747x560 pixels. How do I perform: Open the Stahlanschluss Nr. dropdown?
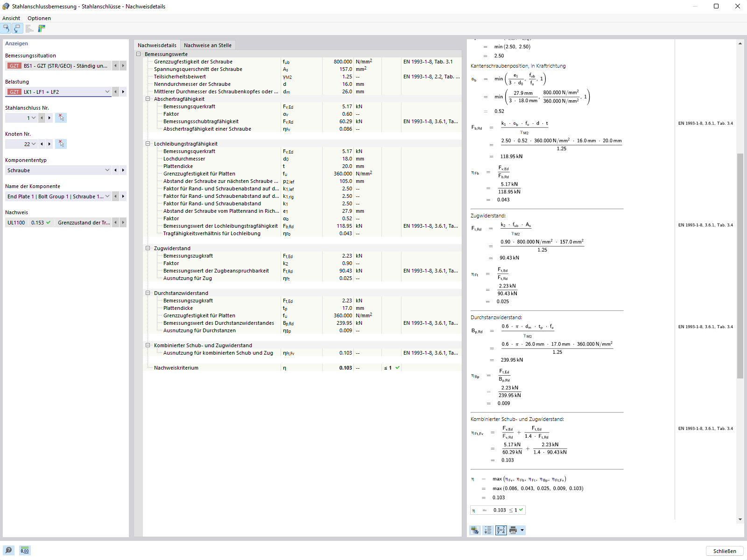click(34, 118)
